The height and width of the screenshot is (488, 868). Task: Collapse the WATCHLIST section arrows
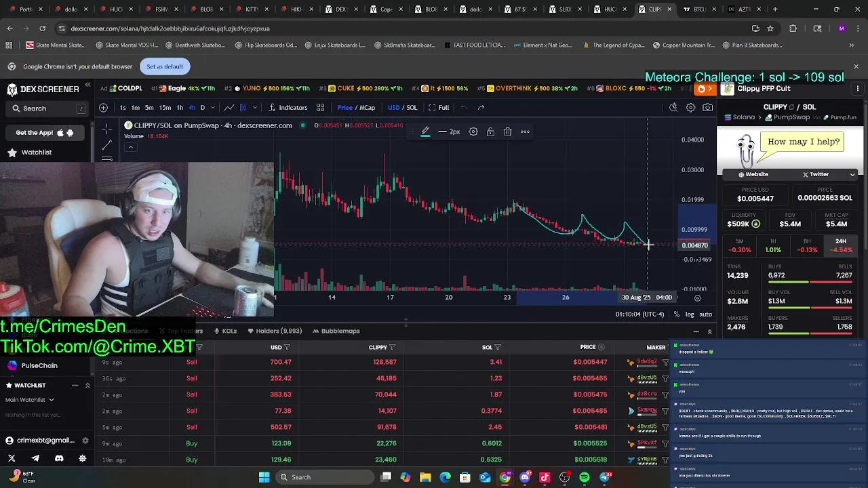coord(87,385)
